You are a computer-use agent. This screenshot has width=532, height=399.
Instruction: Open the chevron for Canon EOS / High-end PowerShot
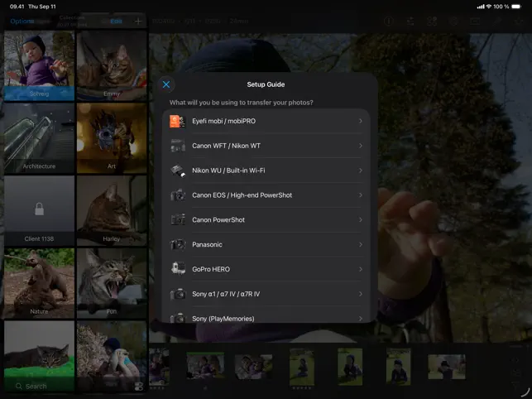pos(361,195)
